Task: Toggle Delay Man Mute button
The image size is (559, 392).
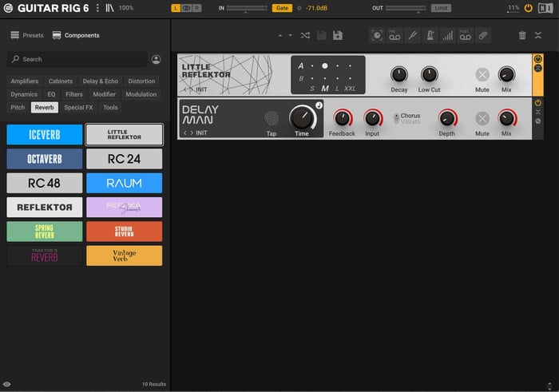Action: point(482,119)
